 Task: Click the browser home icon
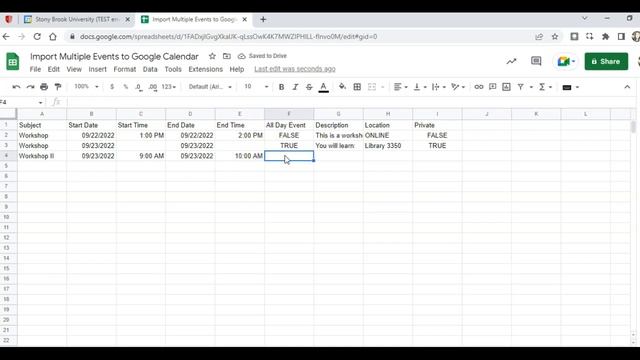pyautogui.click(x=53, y=37)
